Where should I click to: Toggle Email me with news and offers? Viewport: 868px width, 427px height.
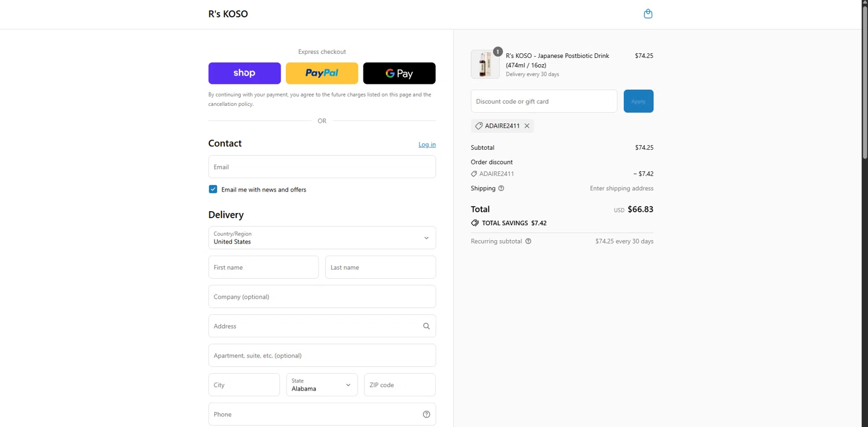point(213,189)
